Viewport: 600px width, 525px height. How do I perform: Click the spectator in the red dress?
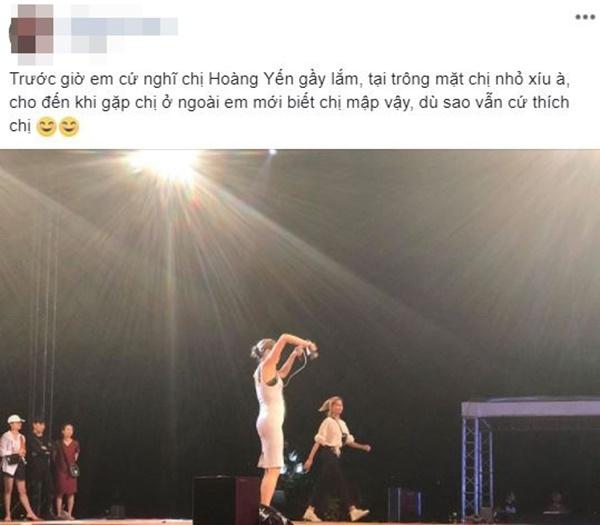67,469
